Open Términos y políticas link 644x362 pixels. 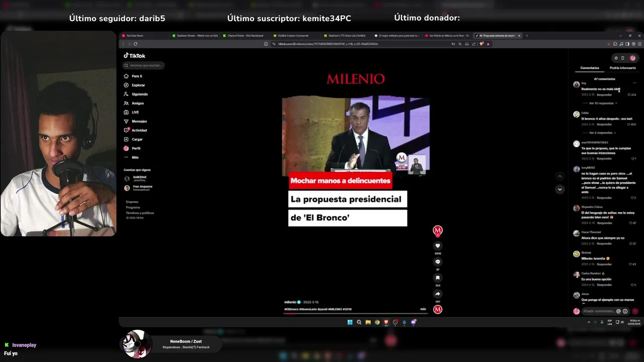[140, 213]
